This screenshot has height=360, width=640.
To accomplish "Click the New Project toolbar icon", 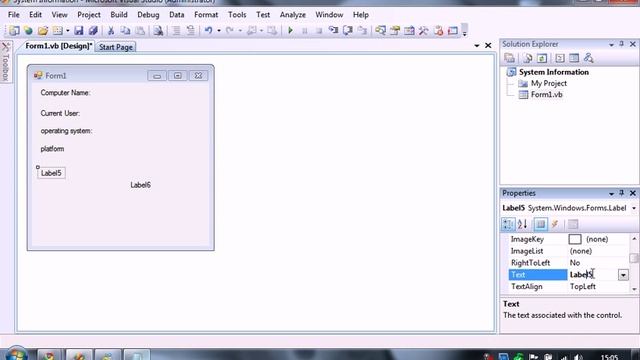I will click(14, 31).
